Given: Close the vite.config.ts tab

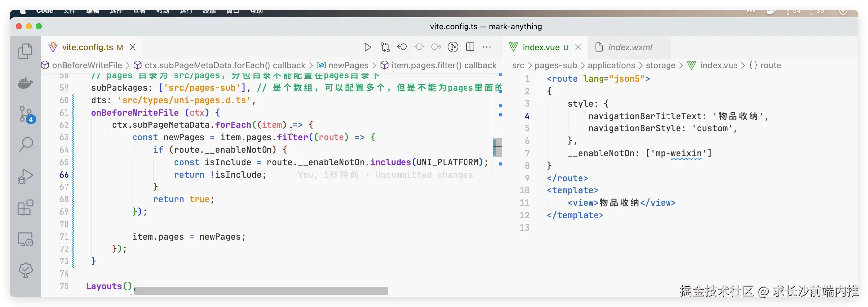Looking at the screenshot, I should tap(133, 47).
